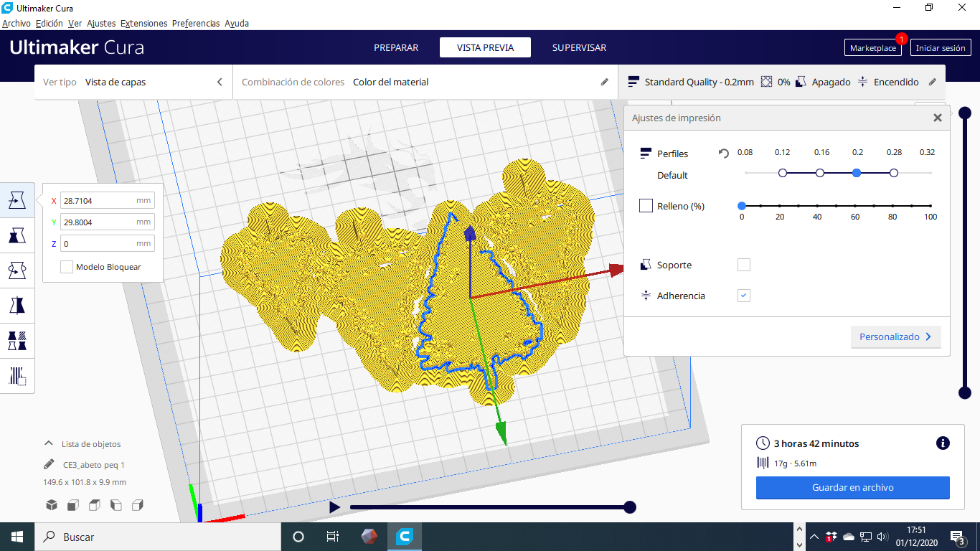Image resolution: width=980 pixels, height=551 pixels.
Task: Select the Mirror tool
Action: tap(17, 306)
